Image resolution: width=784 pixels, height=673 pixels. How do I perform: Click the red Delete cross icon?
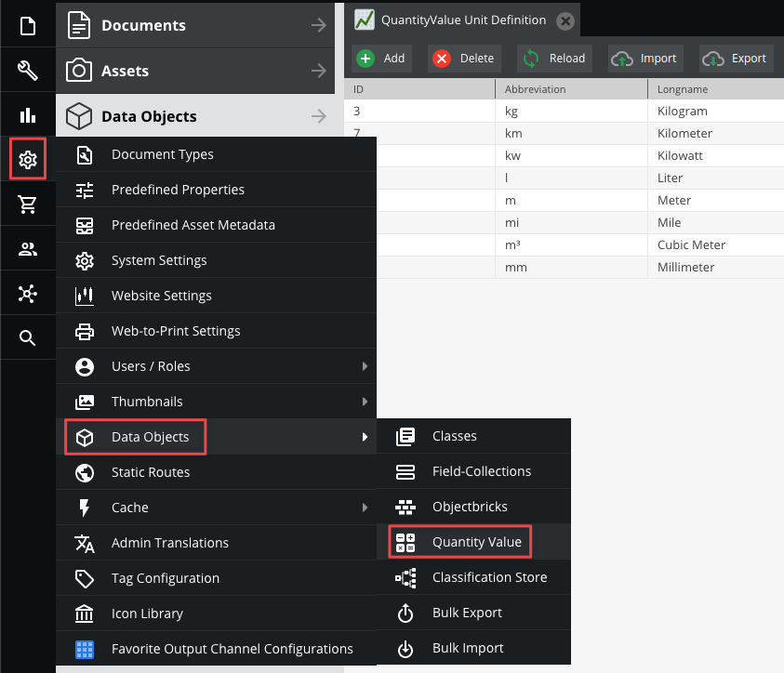442,59
